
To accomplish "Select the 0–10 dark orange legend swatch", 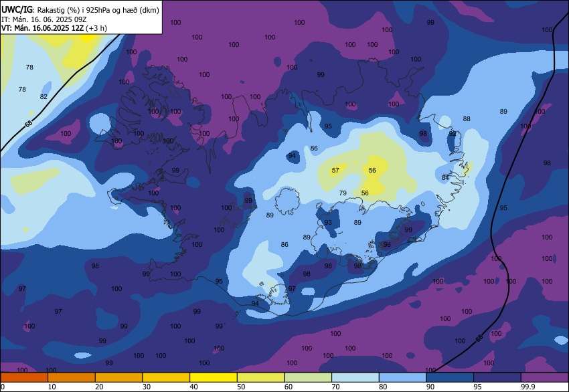I will (24, 377).
